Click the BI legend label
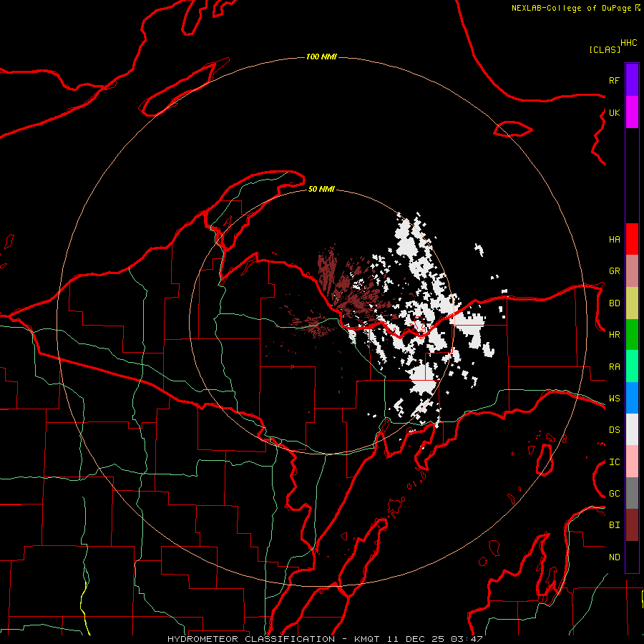Viewport: 644px width, 644px height. (614, 525)
